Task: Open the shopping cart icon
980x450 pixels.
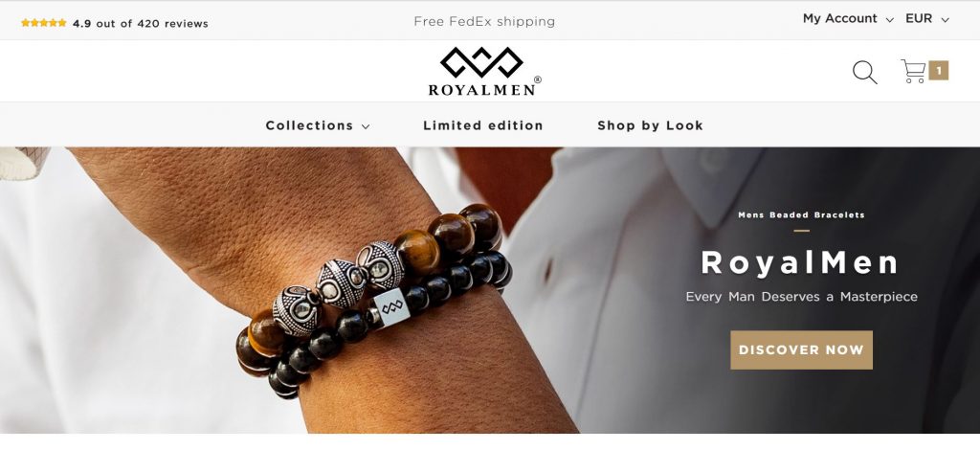Action: click(x=913, y=71)
